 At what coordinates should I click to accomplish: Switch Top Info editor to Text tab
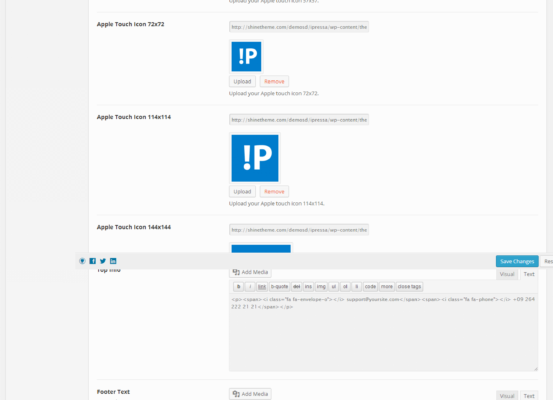529,274
